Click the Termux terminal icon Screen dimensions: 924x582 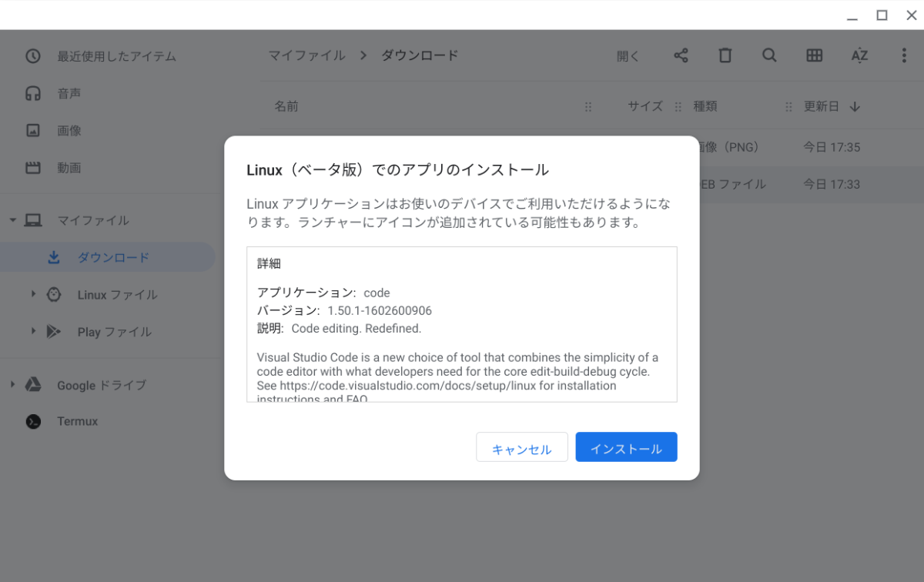[x=33, y=421]
